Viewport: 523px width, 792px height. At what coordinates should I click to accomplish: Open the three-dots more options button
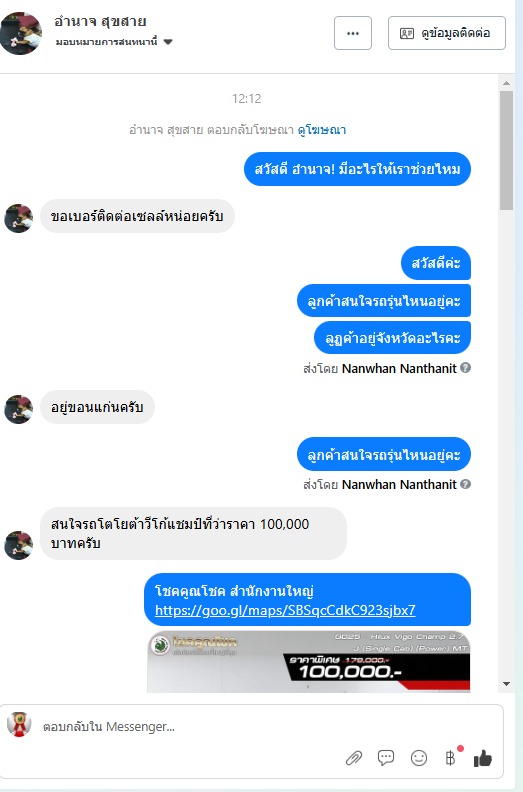(353, 33)
